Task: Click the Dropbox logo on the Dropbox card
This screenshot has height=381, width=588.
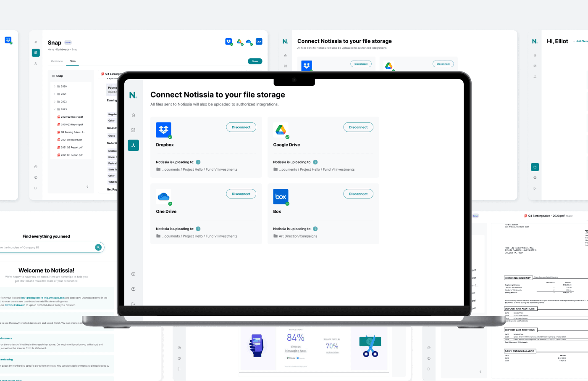Action: pos(163,130)
